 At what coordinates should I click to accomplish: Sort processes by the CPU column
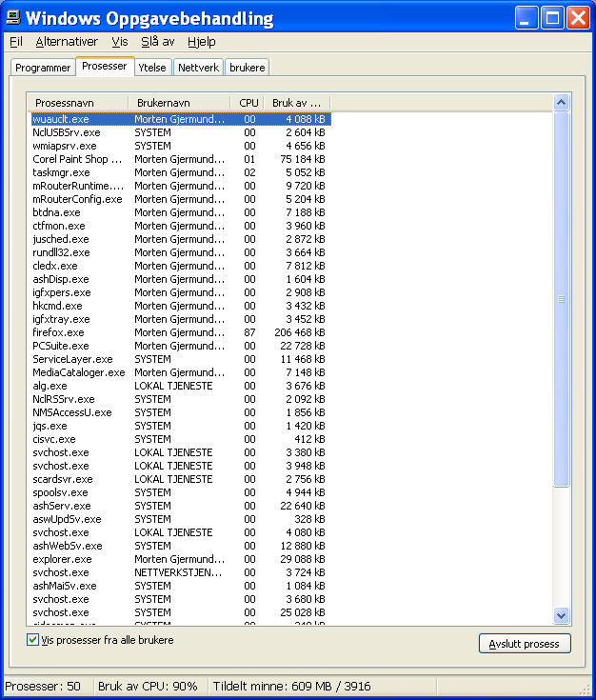[x=247, y=103]
